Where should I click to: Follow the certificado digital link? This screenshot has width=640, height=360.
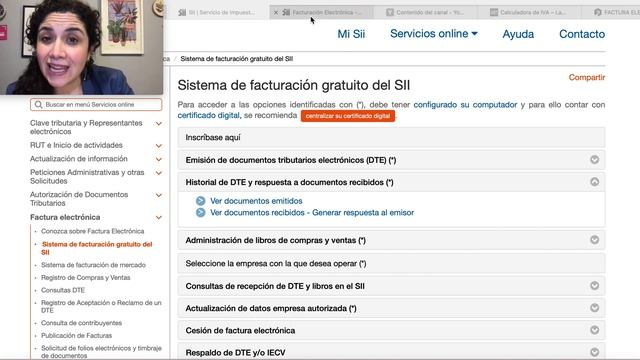[209, 116]
